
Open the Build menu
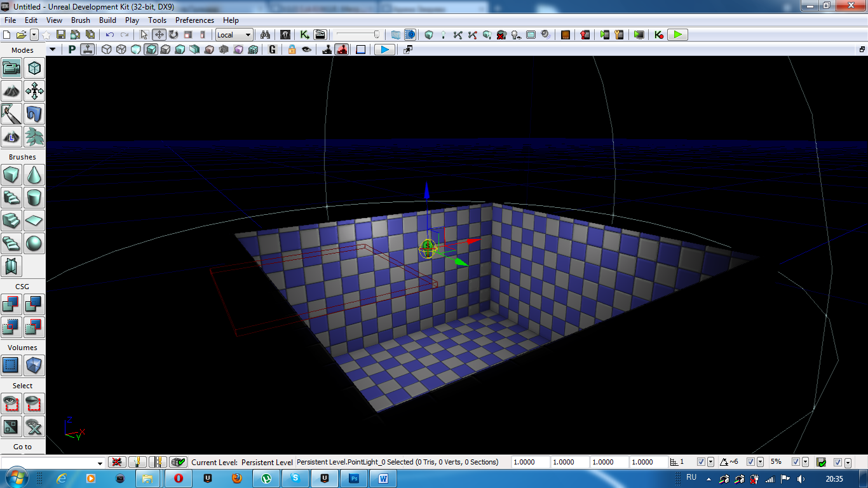click(x=108, y=20)
